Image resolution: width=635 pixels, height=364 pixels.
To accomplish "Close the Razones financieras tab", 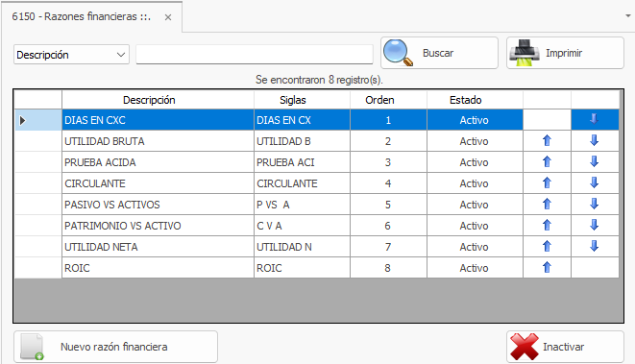I will click(168, 17).
